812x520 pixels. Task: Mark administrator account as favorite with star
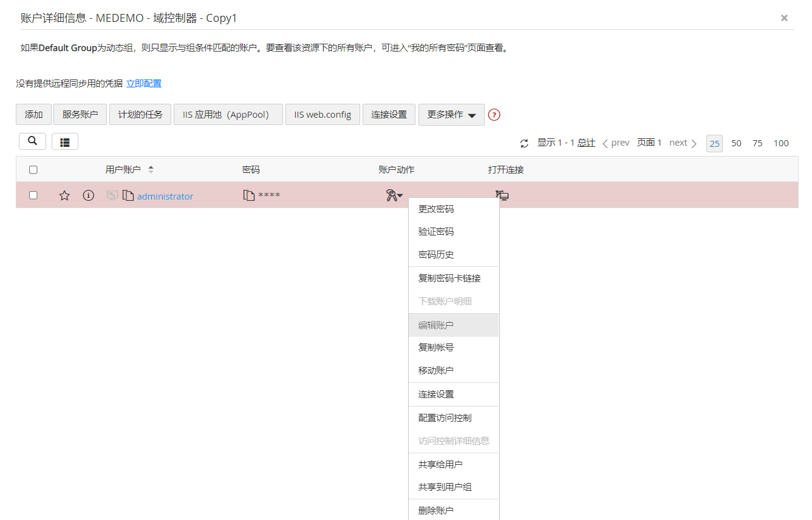[64, 195]
